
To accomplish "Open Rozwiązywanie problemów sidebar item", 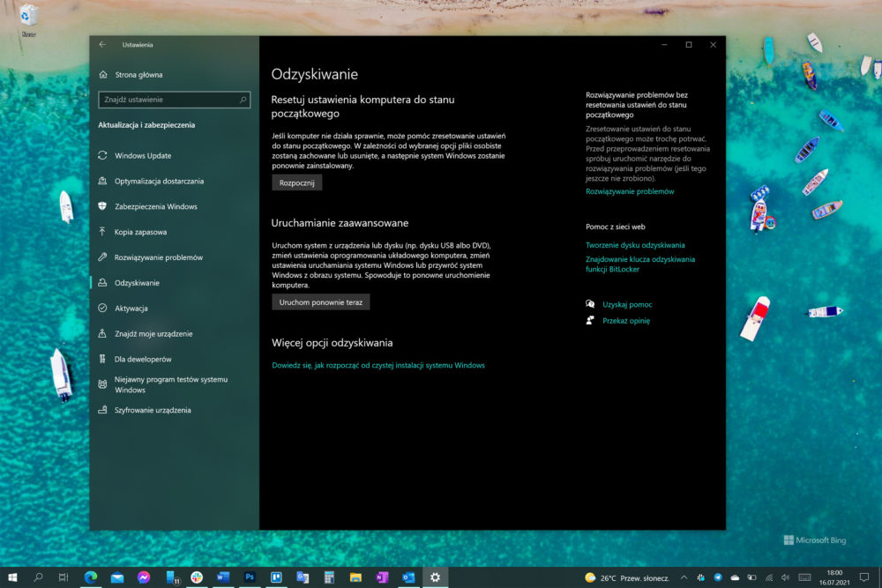I will pyautogui.click(x=158, y=257).
